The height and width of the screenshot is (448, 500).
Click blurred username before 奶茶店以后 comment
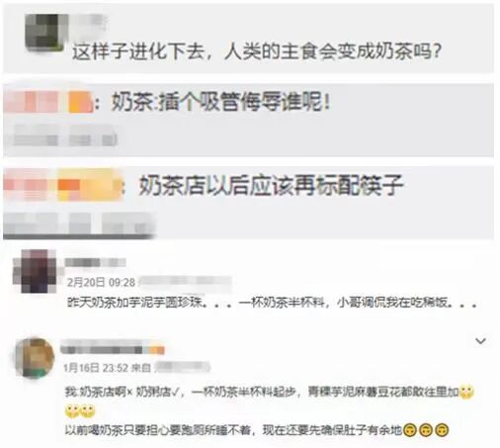(x=62, y=185)
